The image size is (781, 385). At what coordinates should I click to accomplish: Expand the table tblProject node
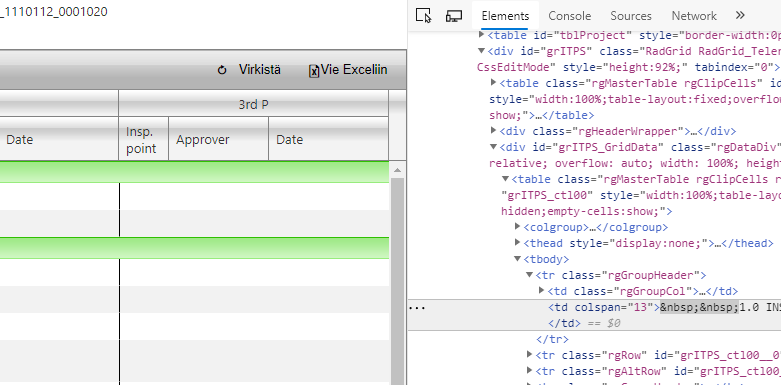[x=481, y=34]
